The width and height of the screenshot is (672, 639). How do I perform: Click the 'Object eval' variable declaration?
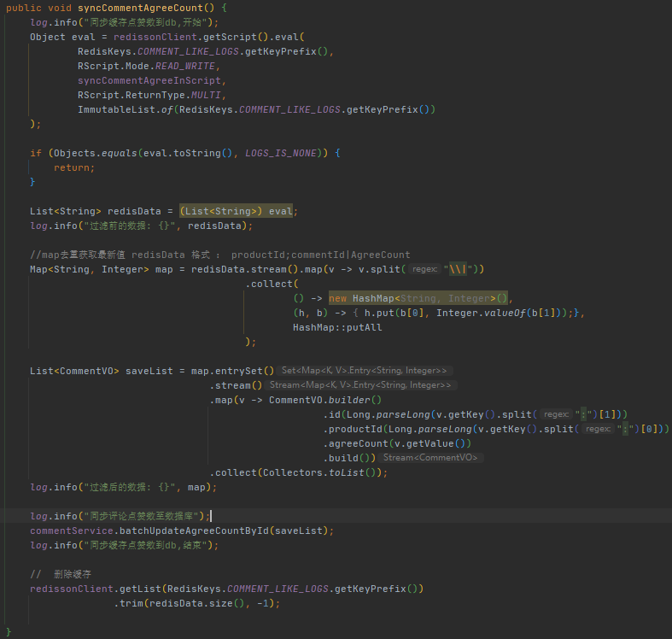click(x=62, y=37)
